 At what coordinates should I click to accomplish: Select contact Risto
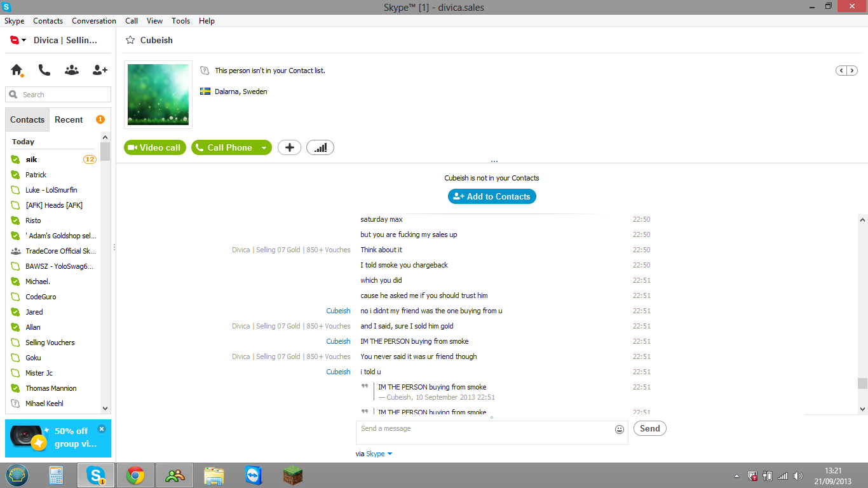coord(53,220)
